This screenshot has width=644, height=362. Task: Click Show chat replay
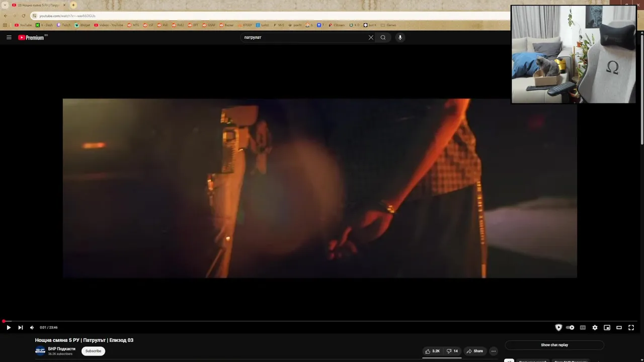(554, 345)
